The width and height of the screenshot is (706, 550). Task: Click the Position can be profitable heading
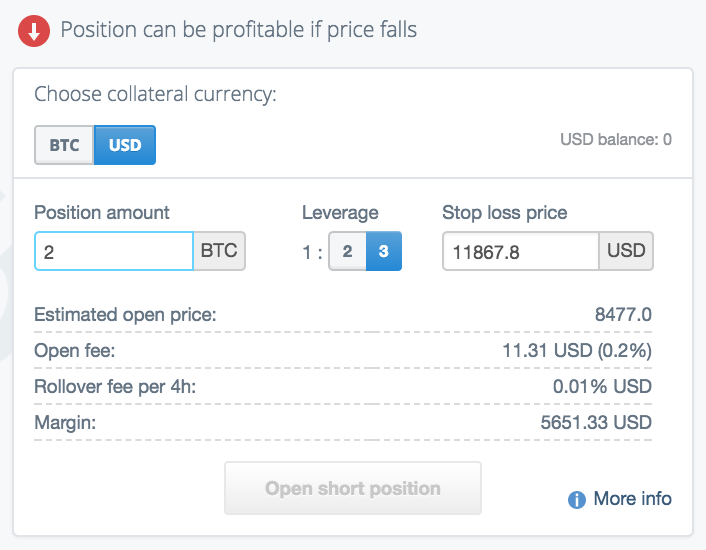click(x=239, y=30)
